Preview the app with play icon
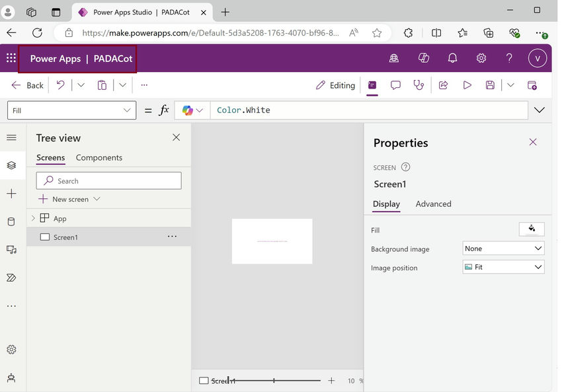 (x=467, y=85)
